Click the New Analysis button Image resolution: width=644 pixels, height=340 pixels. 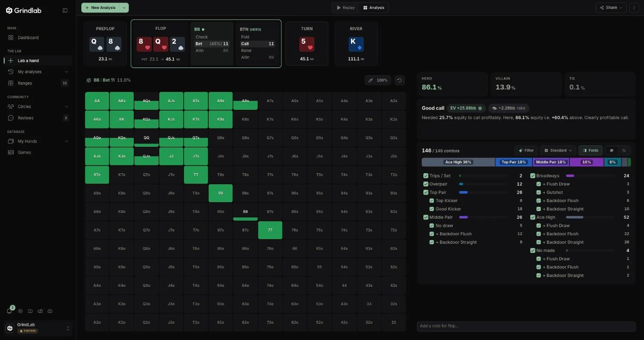pyautogui.click(x=101, y=8)
